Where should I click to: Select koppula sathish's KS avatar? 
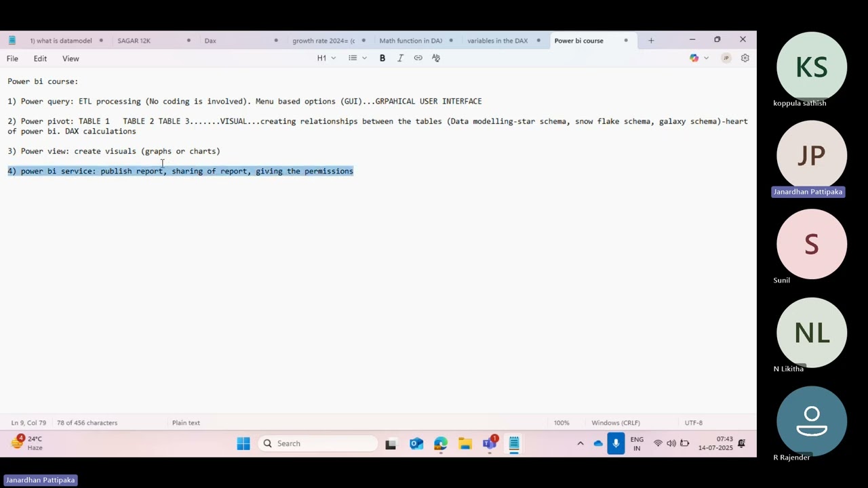(x=812, y=67)
